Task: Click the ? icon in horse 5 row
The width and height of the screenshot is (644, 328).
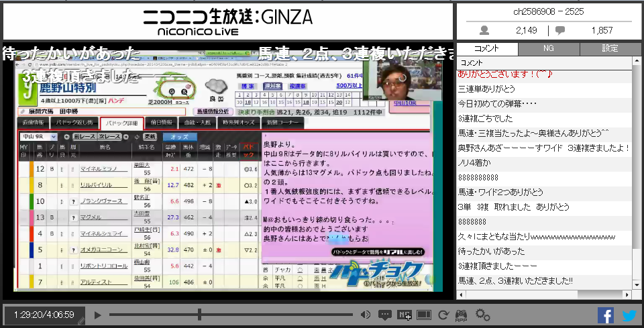Action: tap(74, 250)
